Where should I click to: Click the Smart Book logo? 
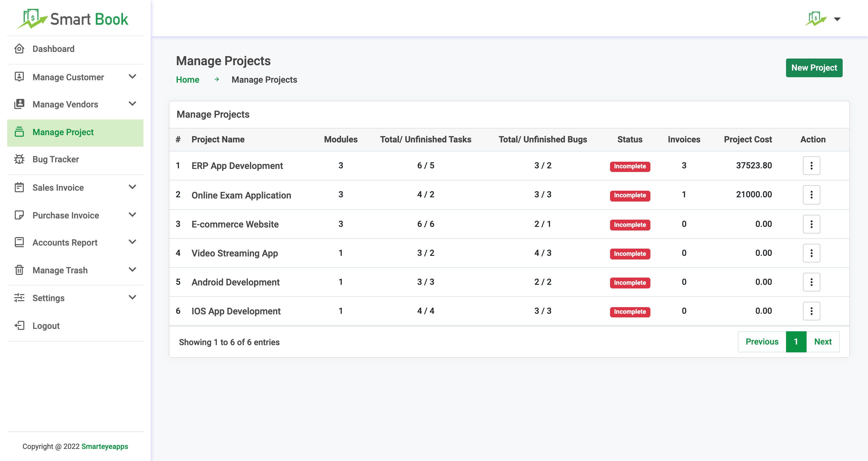point(72,19)
